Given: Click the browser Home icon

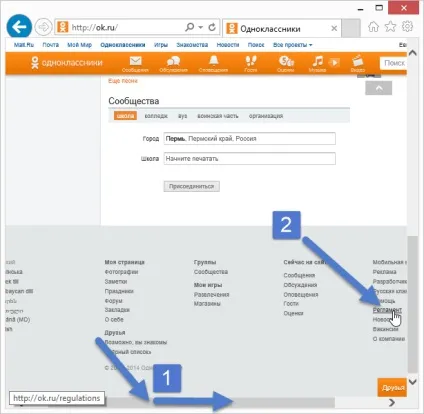Looking at the screenshot, I should pos(373,27).
